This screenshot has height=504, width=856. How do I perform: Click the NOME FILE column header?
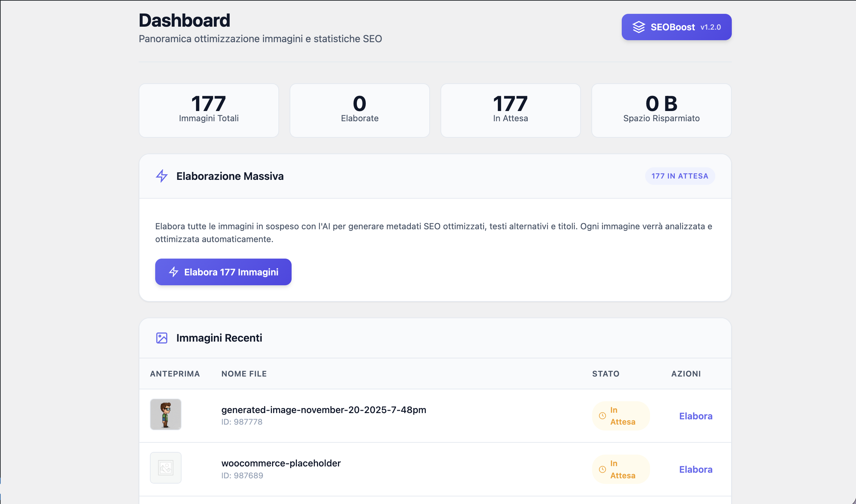pyautogui.click(x=244, y=374)
